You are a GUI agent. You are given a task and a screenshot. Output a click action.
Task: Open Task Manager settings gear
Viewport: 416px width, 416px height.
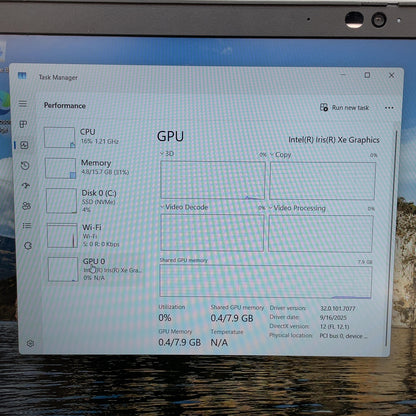click(x=30, y=343)
